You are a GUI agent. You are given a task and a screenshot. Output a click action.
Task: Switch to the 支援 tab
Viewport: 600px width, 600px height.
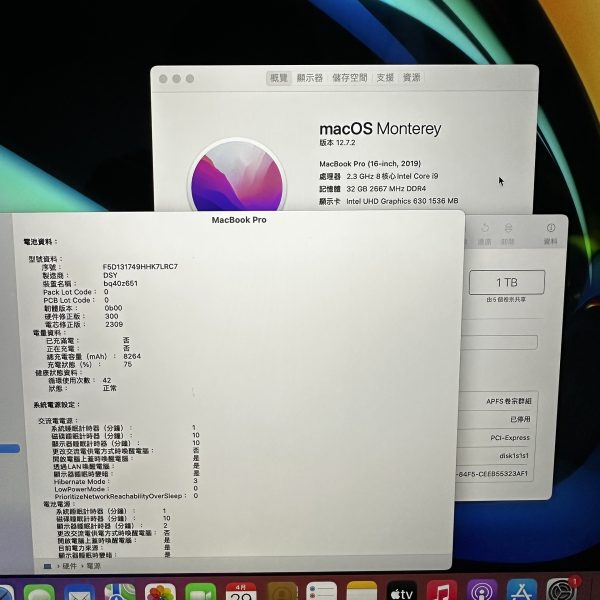point(385,78)
